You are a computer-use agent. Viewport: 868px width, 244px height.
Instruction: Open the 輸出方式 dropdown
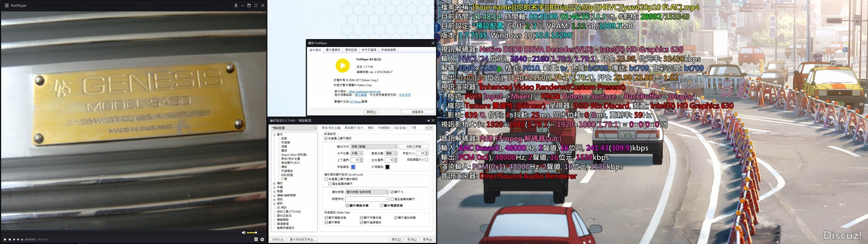point(374,146)
